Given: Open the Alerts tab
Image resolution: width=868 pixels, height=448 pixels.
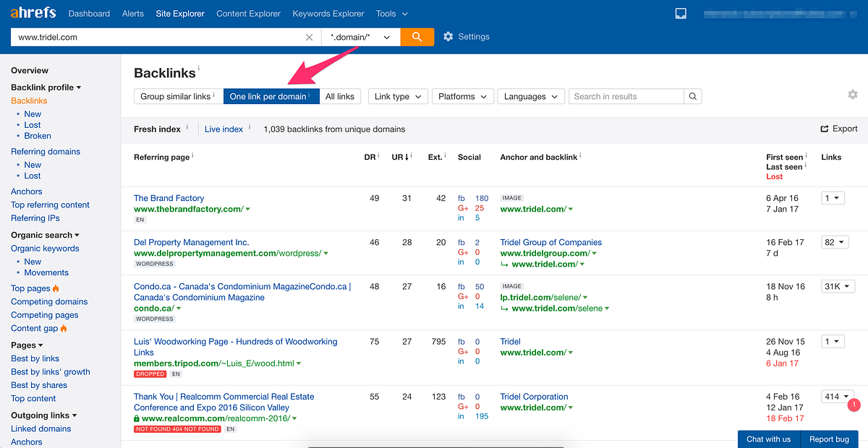Looking at the screenshot, I should 133,13.
